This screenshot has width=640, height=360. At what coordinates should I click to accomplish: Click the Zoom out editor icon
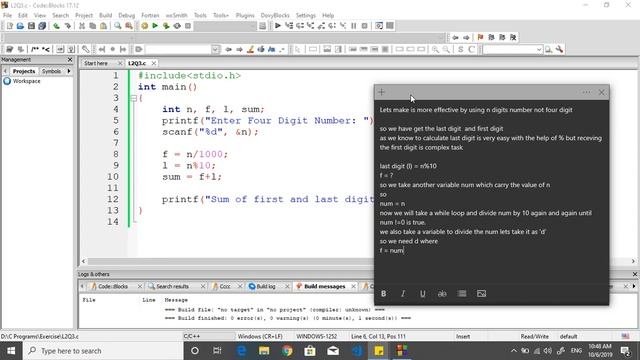click(x=447, y=49)
